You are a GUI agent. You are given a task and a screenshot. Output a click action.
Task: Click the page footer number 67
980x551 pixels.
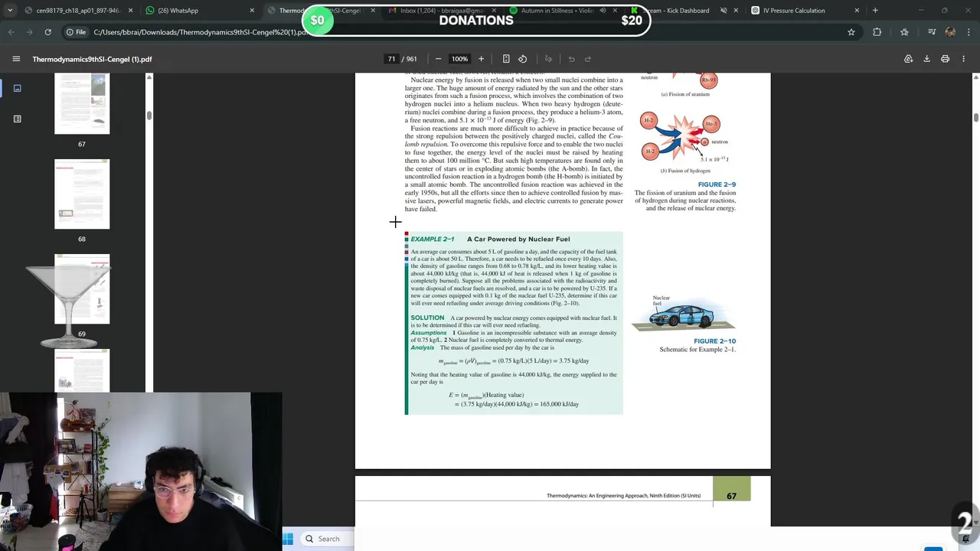pyautogui.click(x=731, y=496)
